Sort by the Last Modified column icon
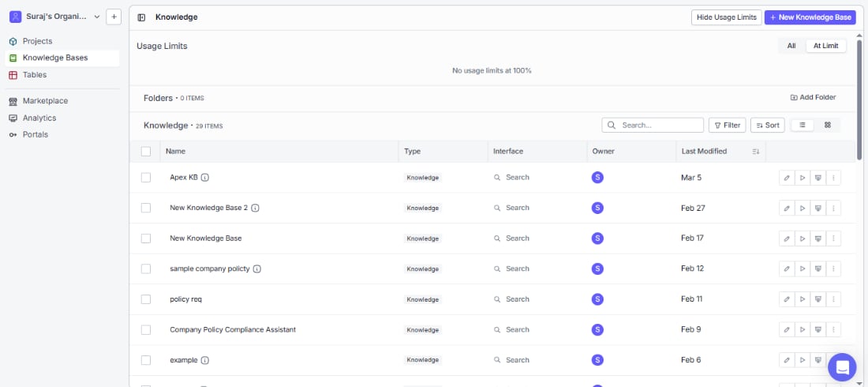 point(756,152)
